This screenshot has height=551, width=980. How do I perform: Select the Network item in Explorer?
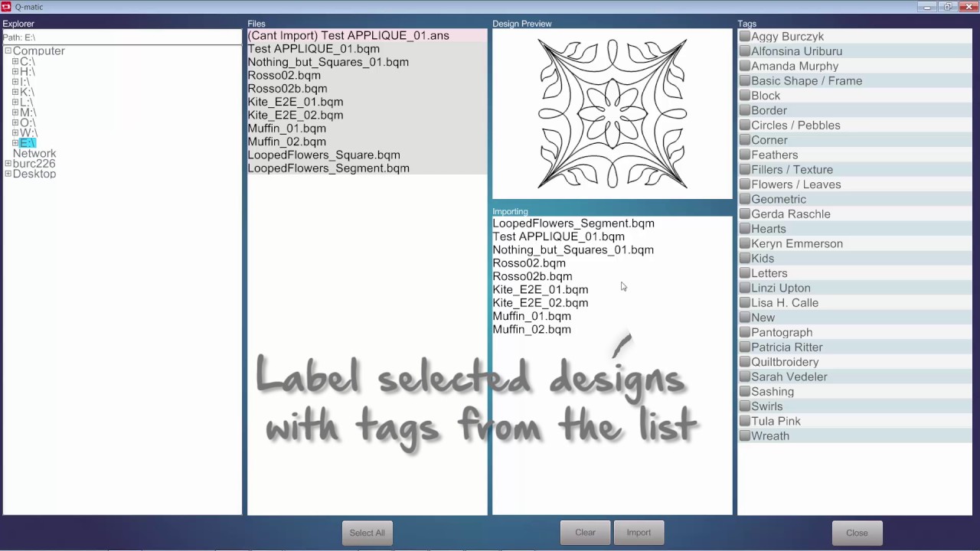34,154
